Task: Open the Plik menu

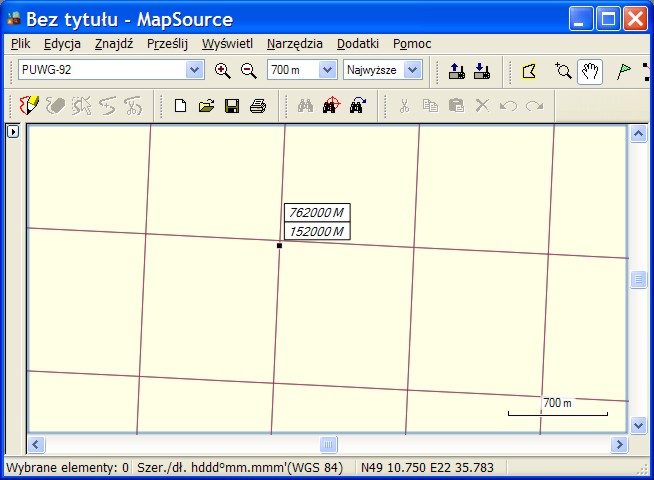Action: pos(20,43)
